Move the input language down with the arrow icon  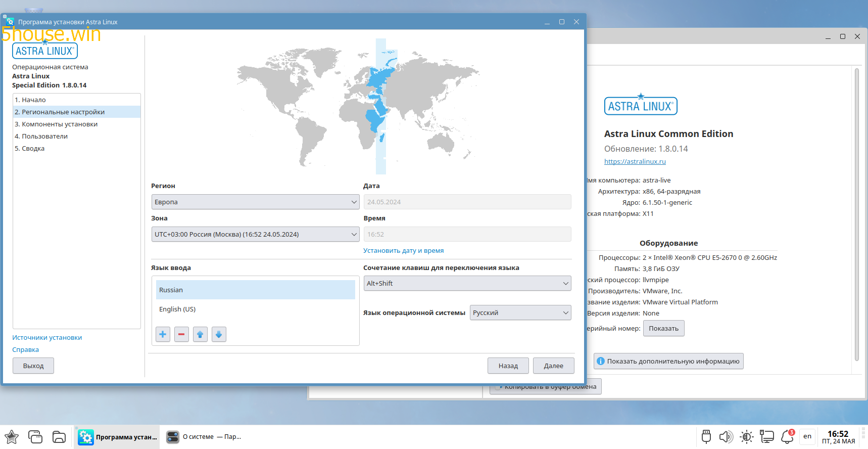219,334
